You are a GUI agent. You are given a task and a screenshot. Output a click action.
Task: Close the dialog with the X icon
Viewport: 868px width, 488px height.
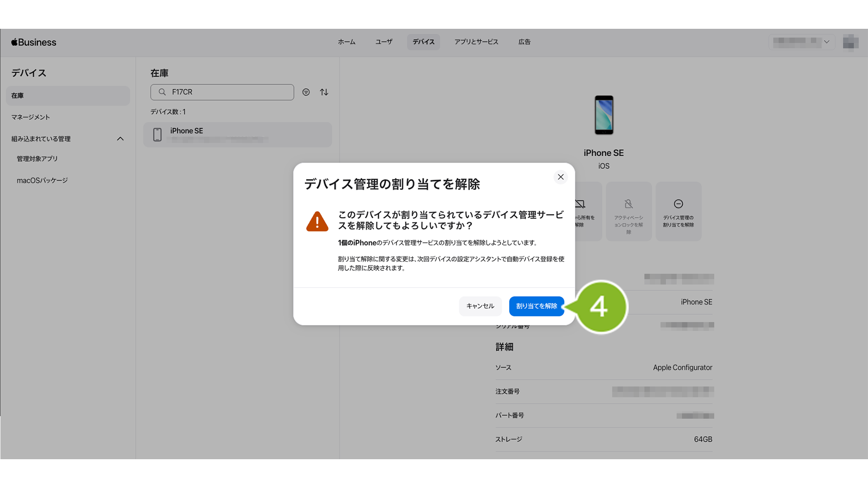(x=560, y=177)
